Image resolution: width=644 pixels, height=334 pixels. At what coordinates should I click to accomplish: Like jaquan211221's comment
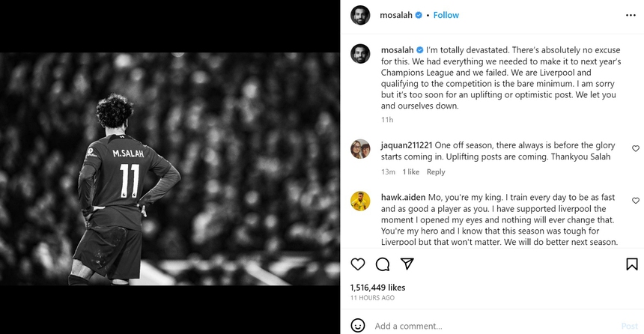[x=636, y=149]
